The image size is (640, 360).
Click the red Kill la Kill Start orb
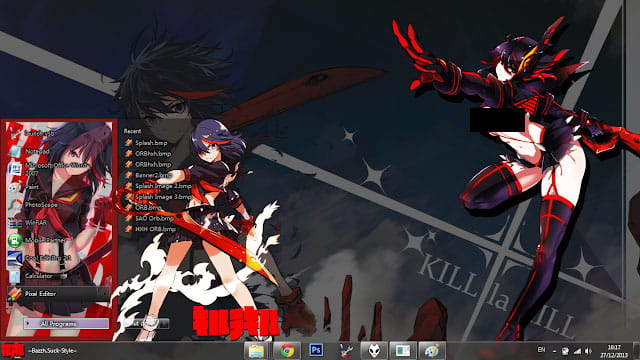pyautogui.click(x=13, y=351)
